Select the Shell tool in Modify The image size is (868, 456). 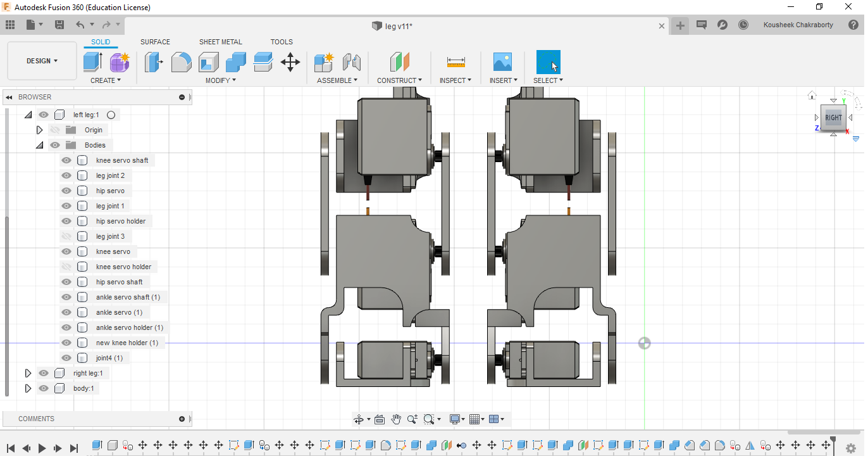[x=208, y=62]
